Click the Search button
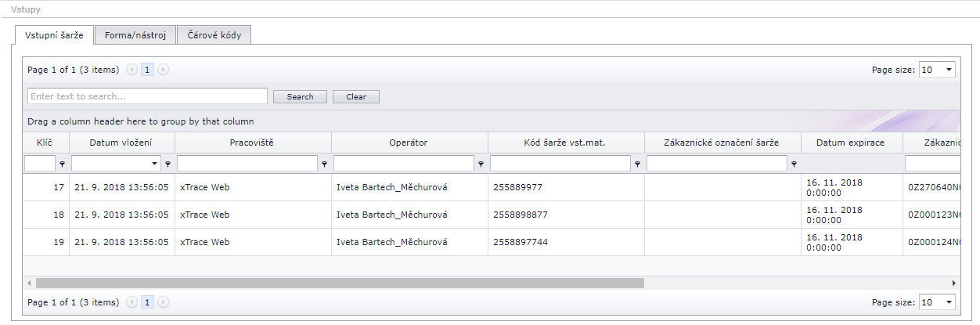The height and width of the screenshot is (325, 980). [x=300, y=97]
